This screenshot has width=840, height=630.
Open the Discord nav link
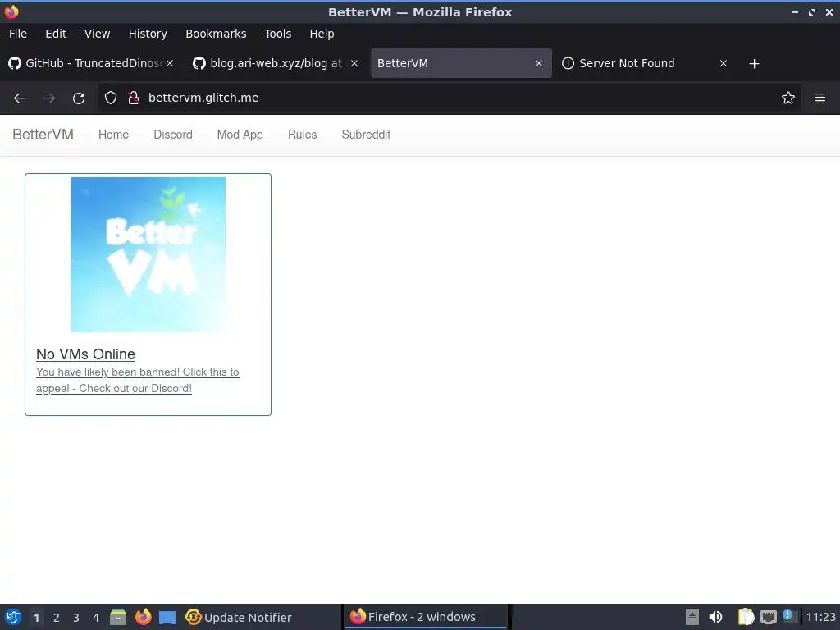[x=173, y=135]
